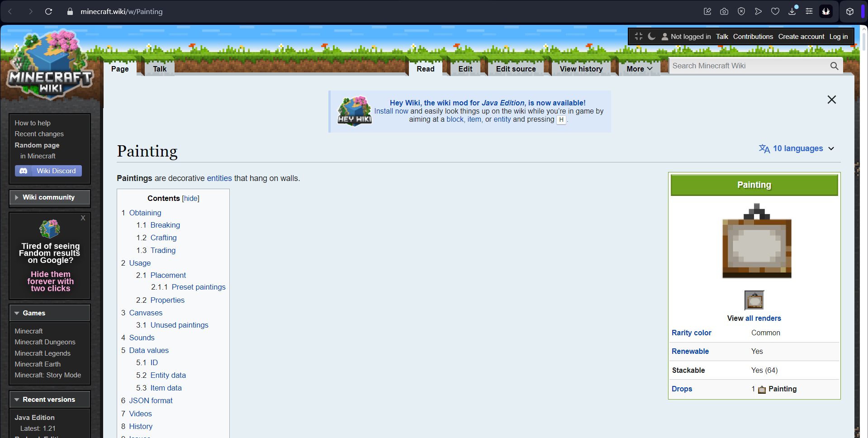Open the More tab dropdown
Image resolution: width=868 pixels, height=438 pixels.
[639, 69]
